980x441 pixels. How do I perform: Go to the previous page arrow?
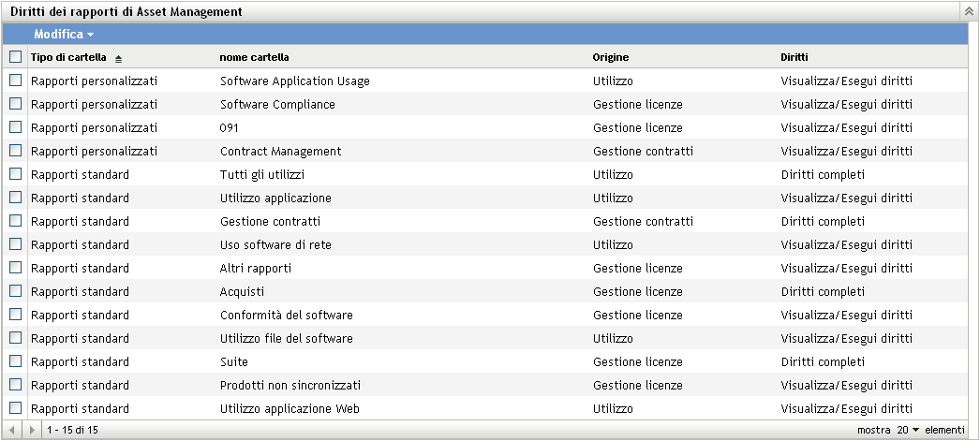point(12,430)
